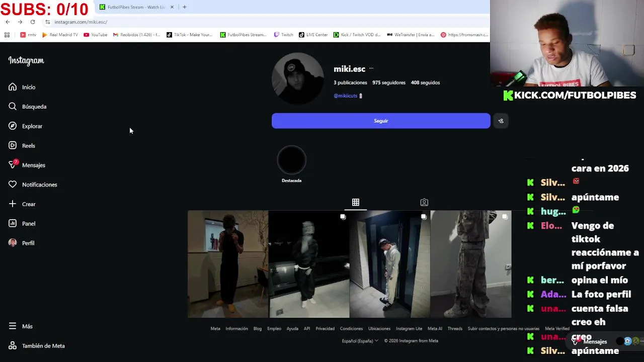Viewport: 644px width, 362px height.
Task: Reload the page
Action: (x=33, y=22)
